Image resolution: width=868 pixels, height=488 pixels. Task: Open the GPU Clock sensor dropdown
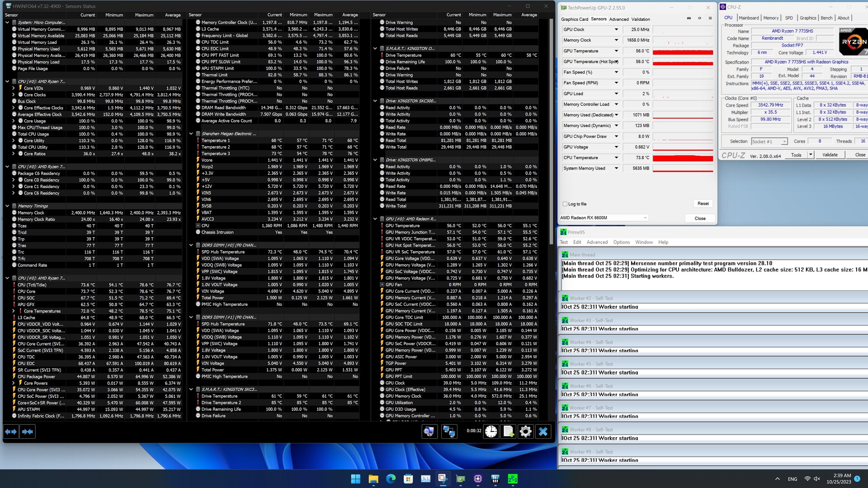click(616, 29)
